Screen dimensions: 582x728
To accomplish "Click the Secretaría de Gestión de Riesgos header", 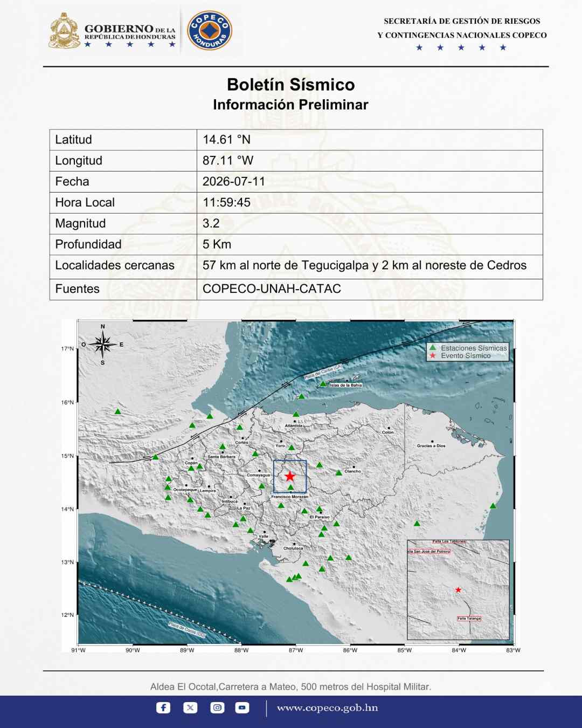I will click(462, 28).
